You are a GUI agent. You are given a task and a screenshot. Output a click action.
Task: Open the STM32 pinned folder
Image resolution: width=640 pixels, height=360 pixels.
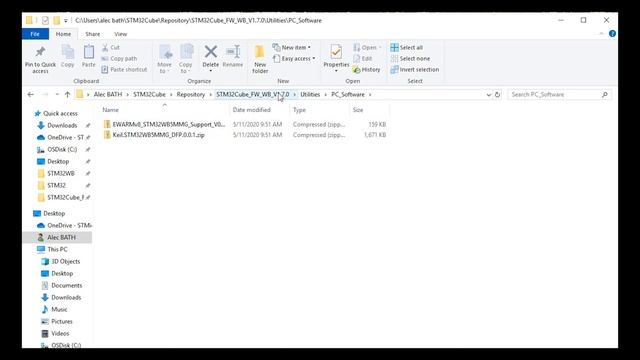pos(56,185)
